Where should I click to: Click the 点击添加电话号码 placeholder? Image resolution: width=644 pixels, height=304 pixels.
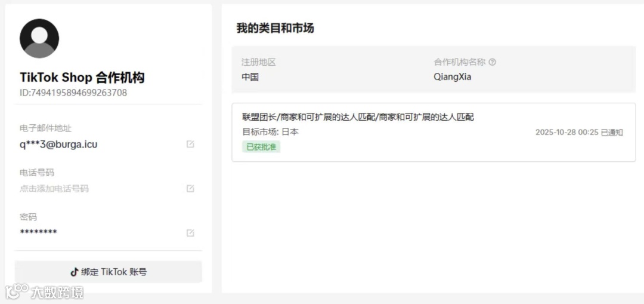click(x=54, y=189)
